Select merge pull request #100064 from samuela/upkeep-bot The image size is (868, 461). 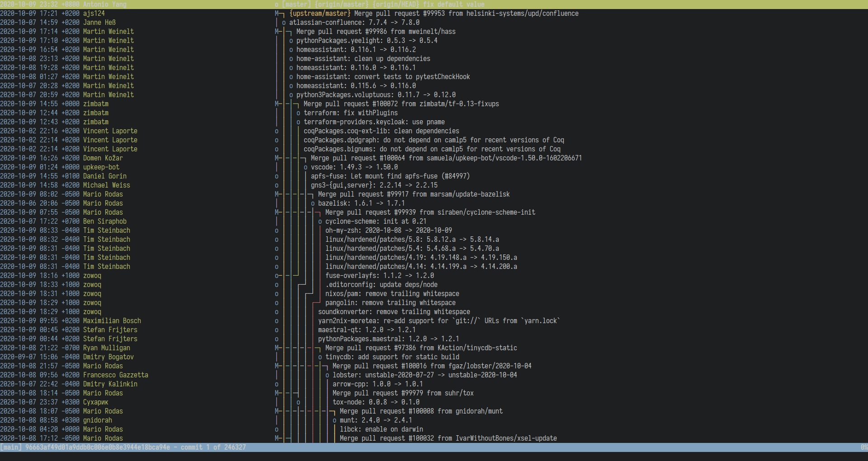click(x=434, y=158)
